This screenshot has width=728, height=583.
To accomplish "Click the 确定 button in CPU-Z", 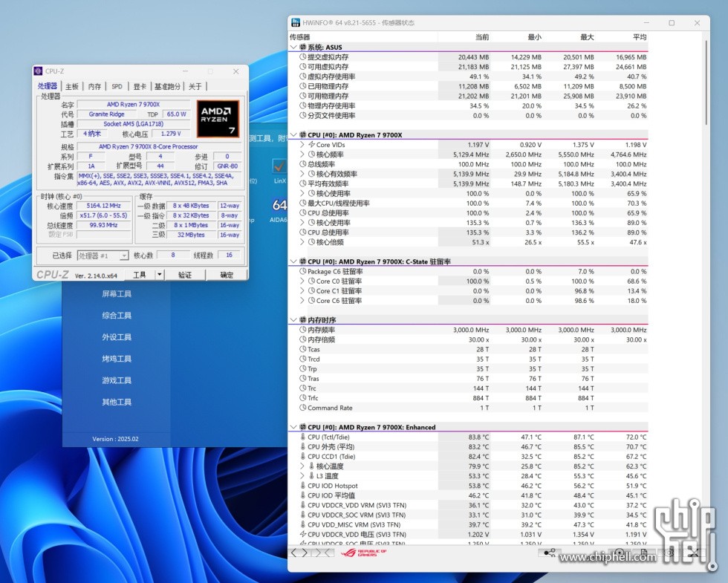I will (227, 275).
